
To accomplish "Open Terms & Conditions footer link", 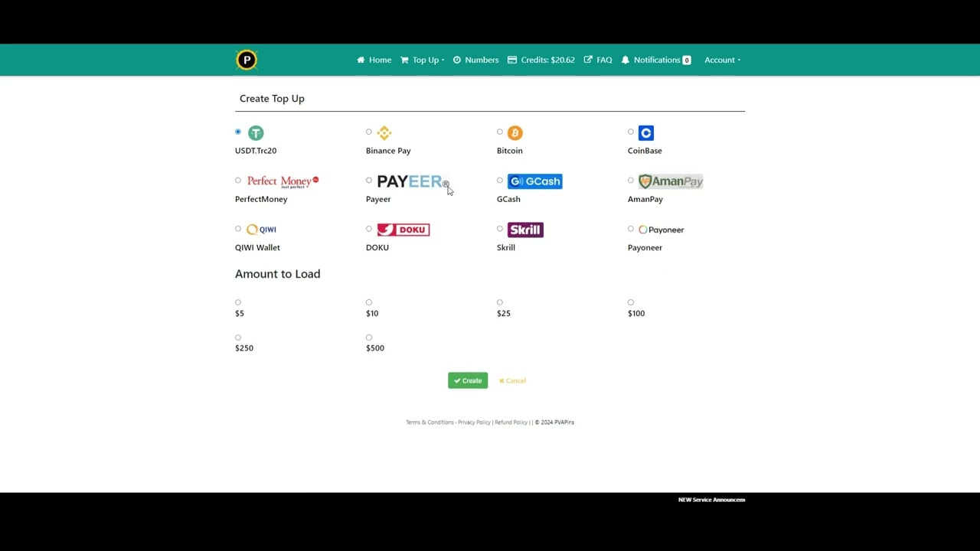I will tap(430, 422).
